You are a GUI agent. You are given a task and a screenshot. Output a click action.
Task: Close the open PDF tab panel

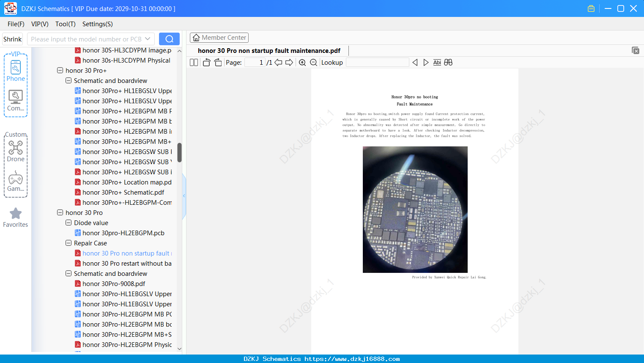636,50
